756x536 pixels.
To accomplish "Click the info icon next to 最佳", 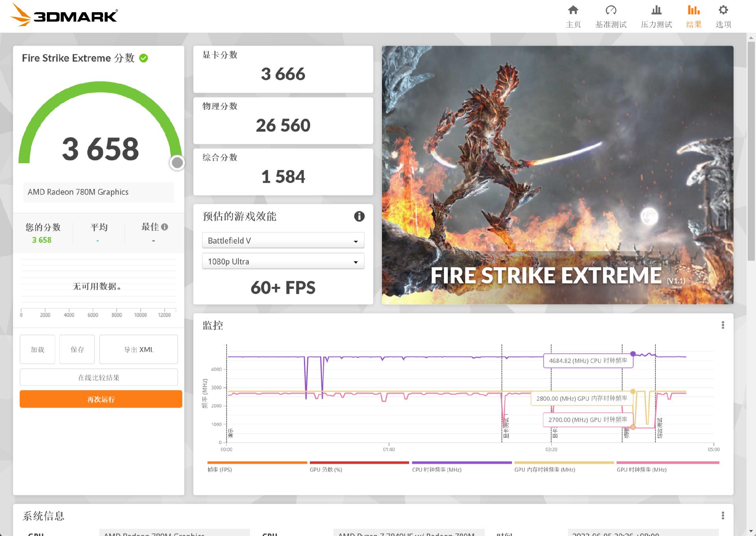I will [165, 226].
